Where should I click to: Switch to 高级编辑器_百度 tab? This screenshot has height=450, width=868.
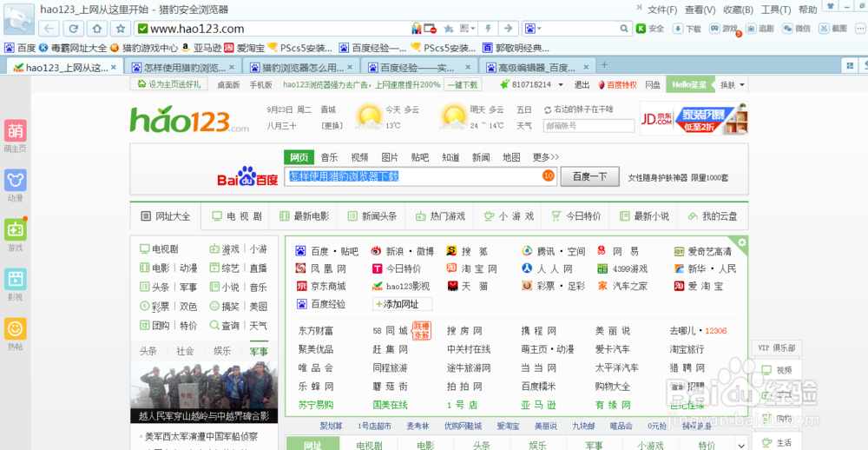click(x=537, y=68)
